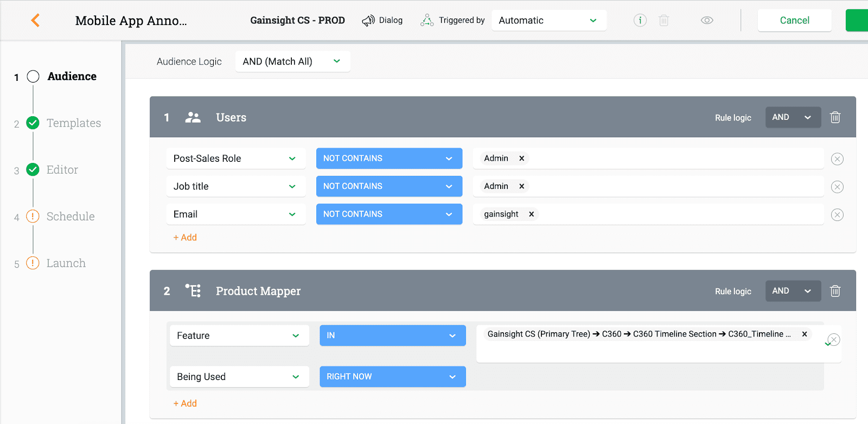This screenshot has width=868, height=424.
Task: Change the RIGHT NOW operator dropdown
Action: [x=392, y=377]
